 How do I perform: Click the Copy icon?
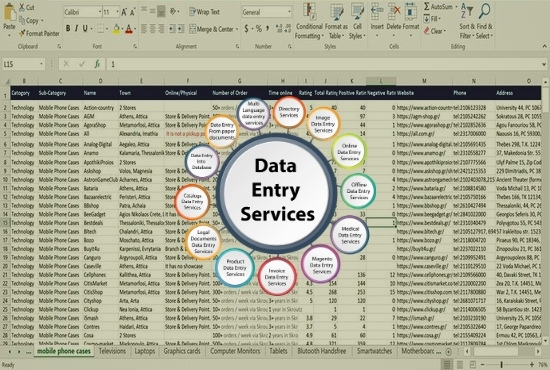tap(22, 20)
